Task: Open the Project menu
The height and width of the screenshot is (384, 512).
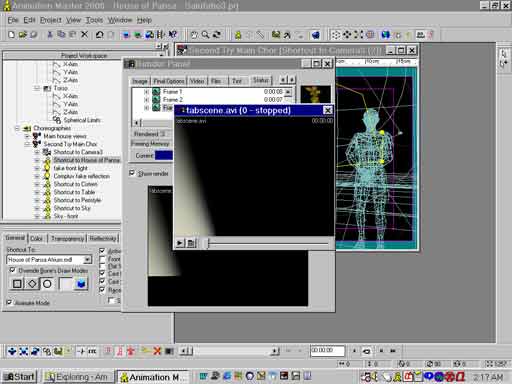Action: [51, 20]
